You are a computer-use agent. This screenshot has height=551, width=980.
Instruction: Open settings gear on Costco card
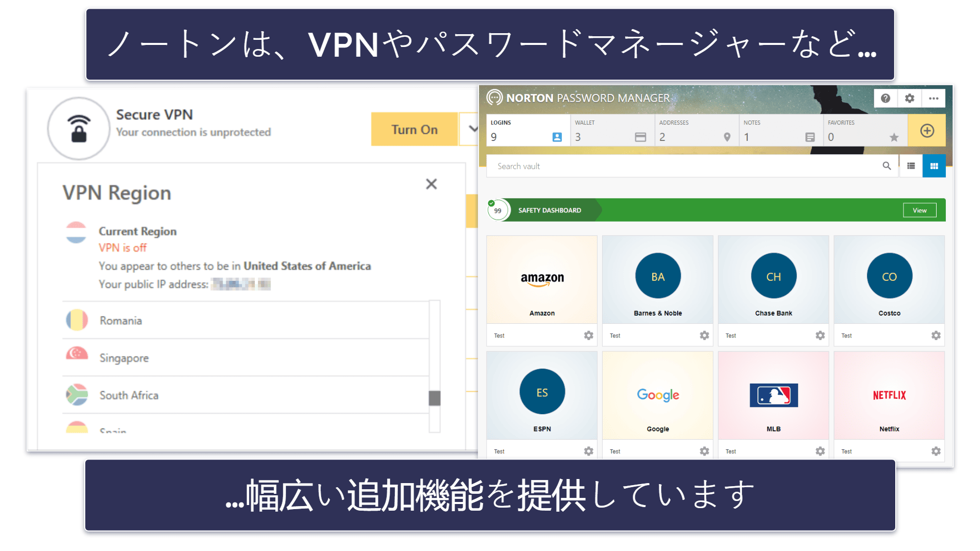pyautogui.click(x=936, y=336)
